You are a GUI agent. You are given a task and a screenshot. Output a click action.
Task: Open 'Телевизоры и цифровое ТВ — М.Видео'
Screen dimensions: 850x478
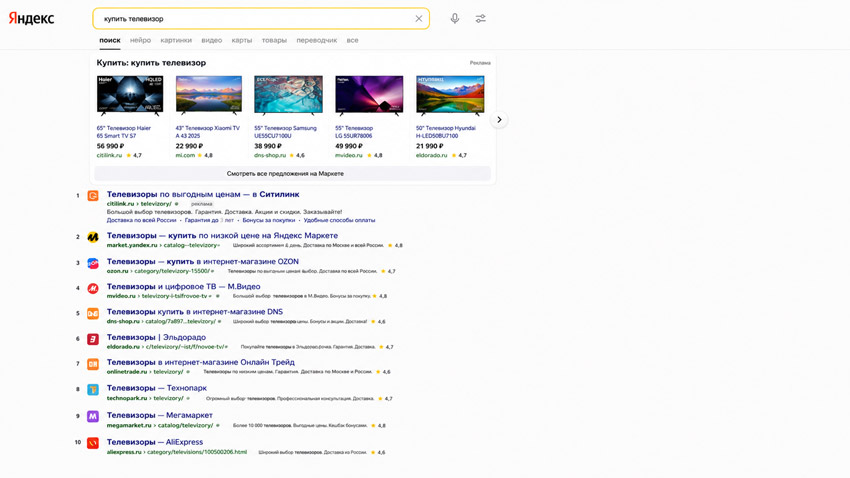click(183, 286)
